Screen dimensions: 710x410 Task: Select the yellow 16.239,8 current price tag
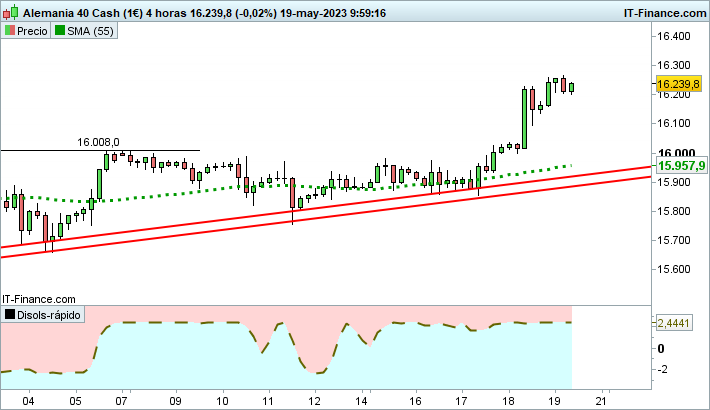click(678, 84)
